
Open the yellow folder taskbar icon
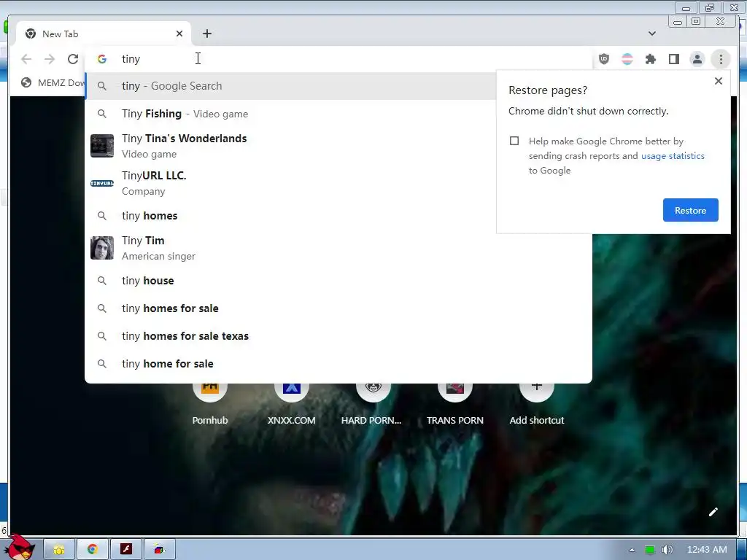pyautogui.click(x=59, y=550)
